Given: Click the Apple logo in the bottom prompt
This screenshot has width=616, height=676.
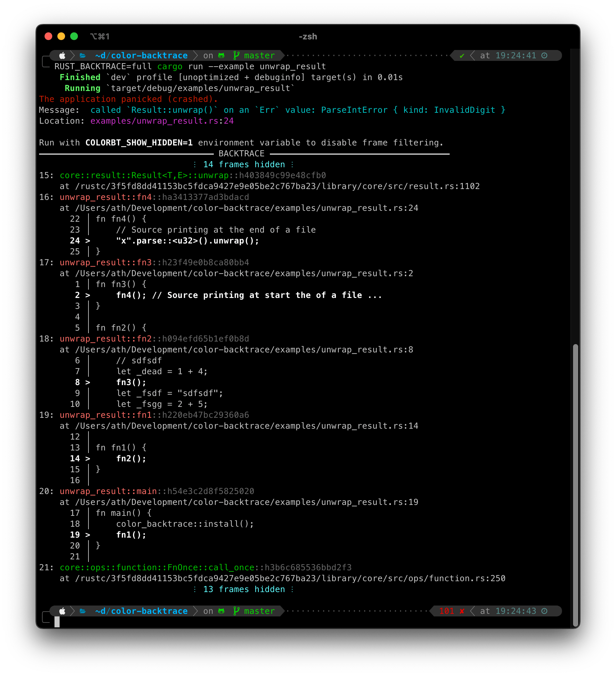Looking at the screenshot, I should click(62, 611).
